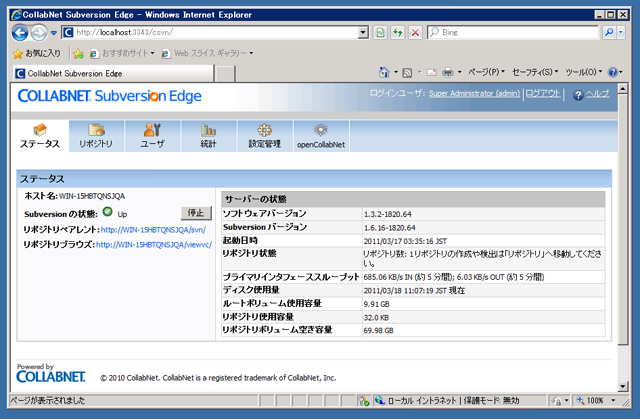Click the 9.91 GB root volume value
Image resolution: width=640 pixels, height=419 pixels.
[x=376, y=304]
